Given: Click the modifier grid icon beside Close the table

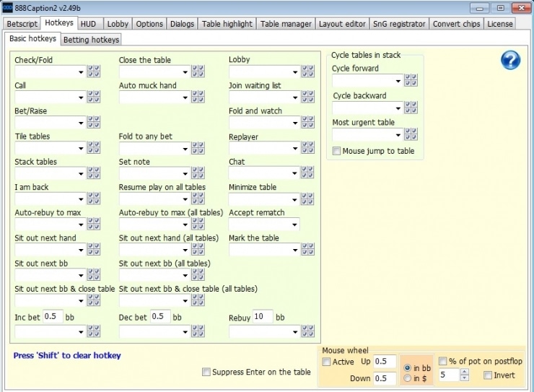Looking at the screenshot, I should coord(198,71).
